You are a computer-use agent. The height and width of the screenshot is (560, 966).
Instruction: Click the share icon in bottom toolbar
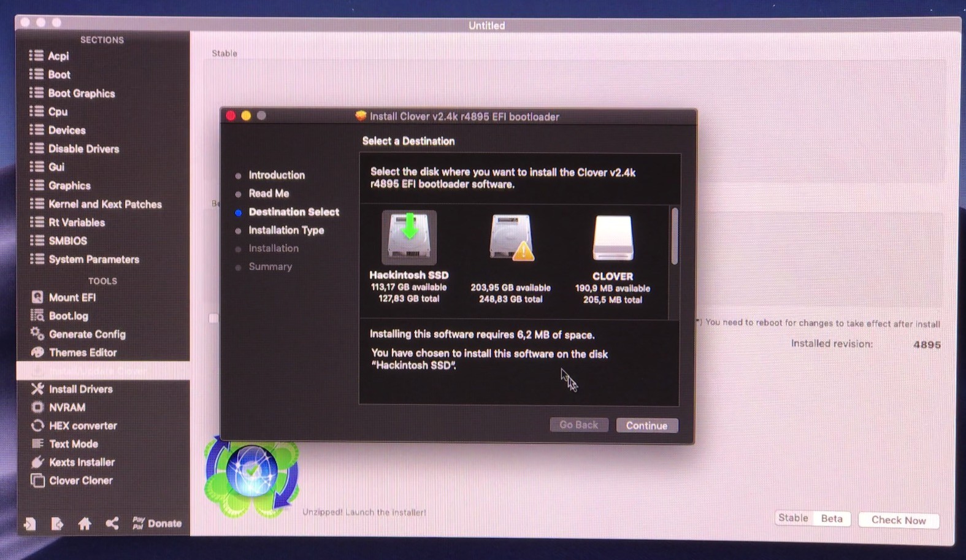point(112,524)
